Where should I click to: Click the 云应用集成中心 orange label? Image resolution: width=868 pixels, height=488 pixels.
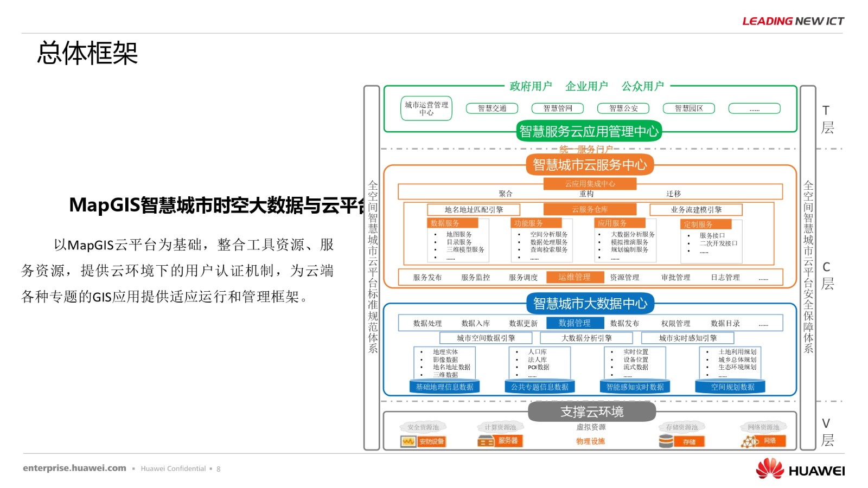[x=590, y=184]
